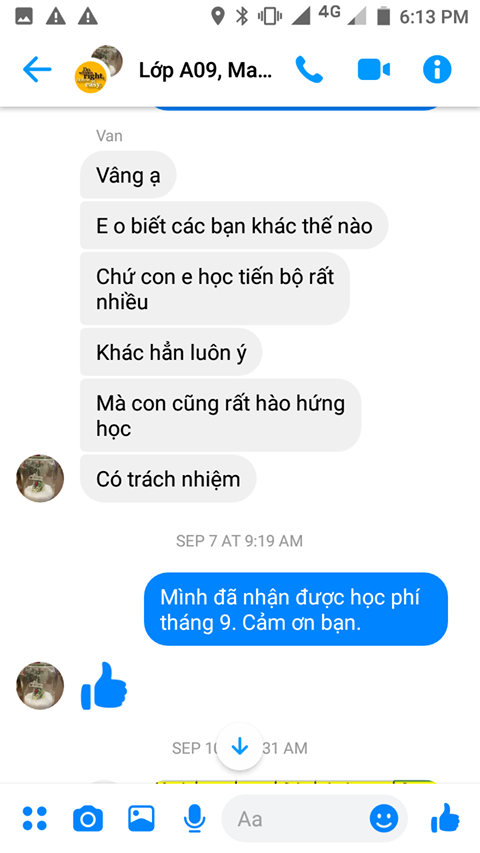Tap Van's avatar next to Có trách nhiệm

tap(40, 478)
